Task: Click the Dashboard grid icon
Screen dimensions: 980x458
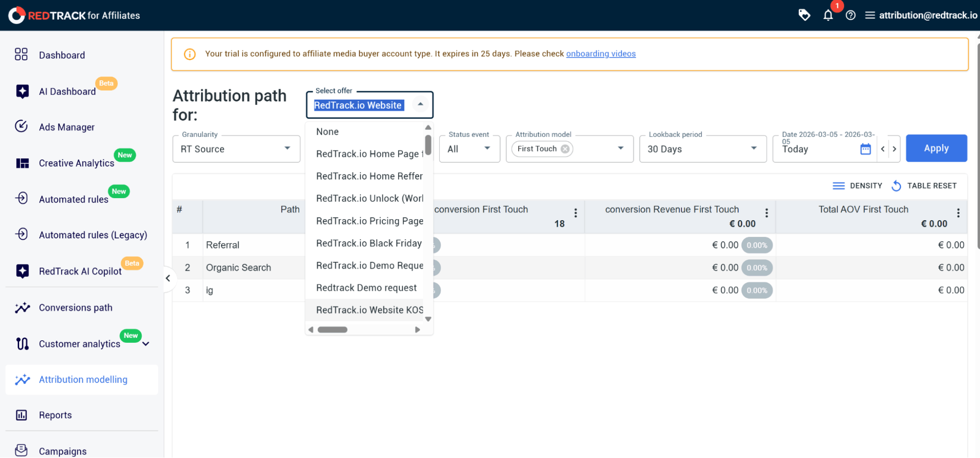Action: click(x=21, y=54)
